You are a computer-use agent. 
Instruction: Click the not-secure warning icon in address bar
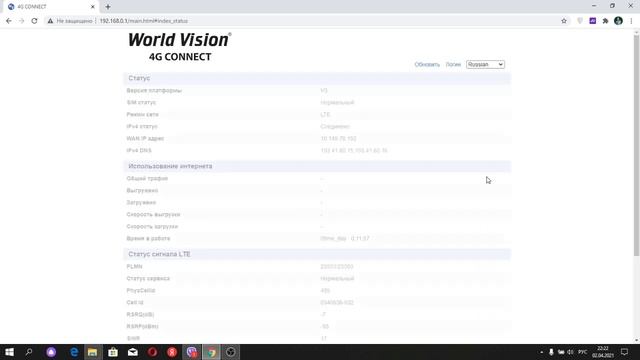50,21
